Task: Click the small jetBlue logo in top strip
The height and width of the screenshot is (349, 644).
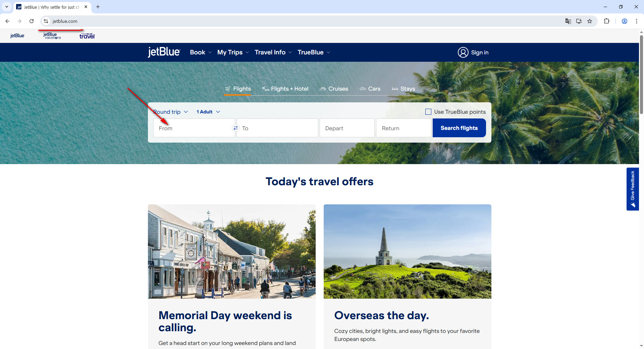Action: [17, 36]
